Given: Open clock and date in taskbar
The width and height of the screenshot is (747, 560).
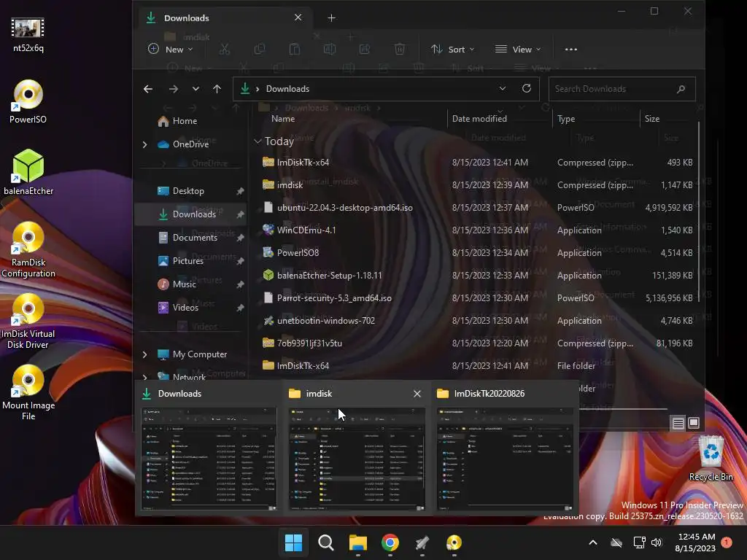Looking at the screenshot, I should point(695,542).
